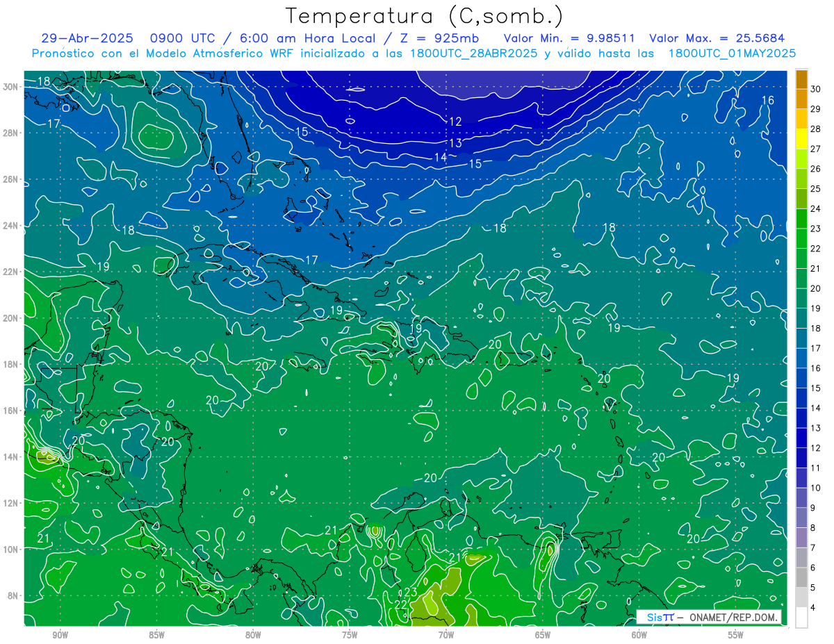The image size is (834, 644).
Task: Click longitude label "85W"
Action: 156,635
